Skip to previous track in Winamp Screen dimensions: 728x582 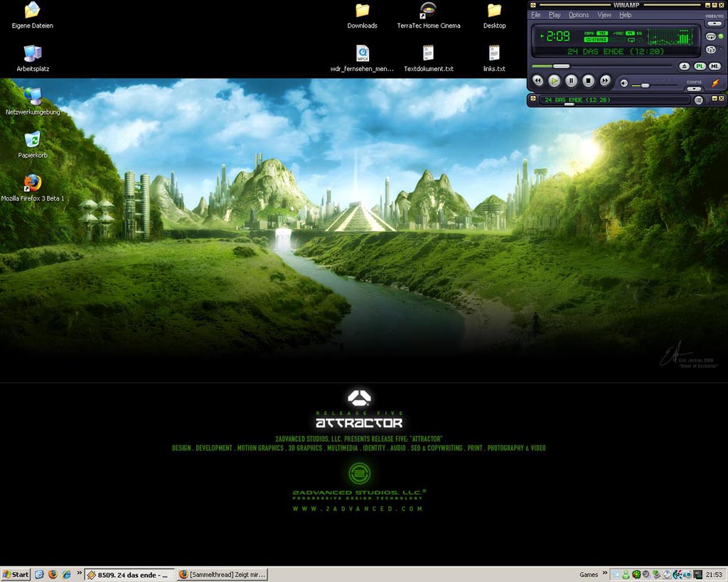537,81
